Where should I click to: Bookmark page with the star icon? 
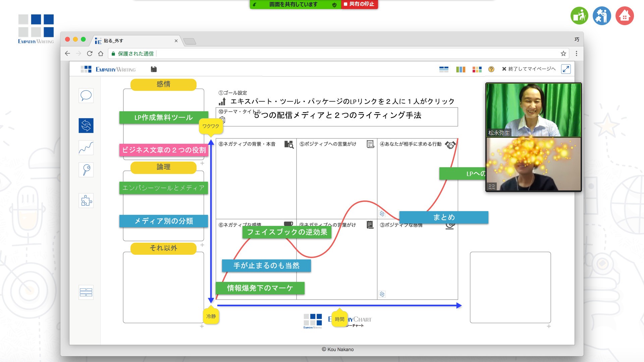[x=563, y=54]
